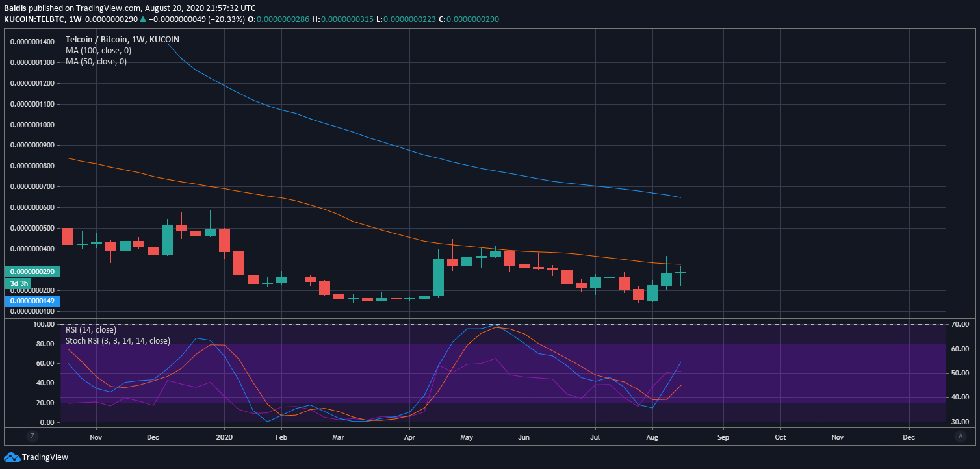980x469 pixels.
Task: Click the 0.0000000600 price axis label
Action: click(32, 208)
